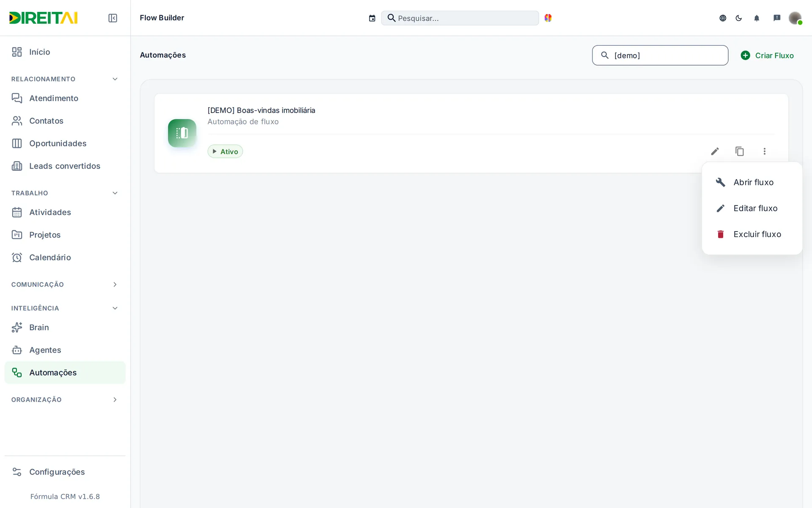Open notifications bell
The height and width of the screenshot is (508, 812).
757,18
